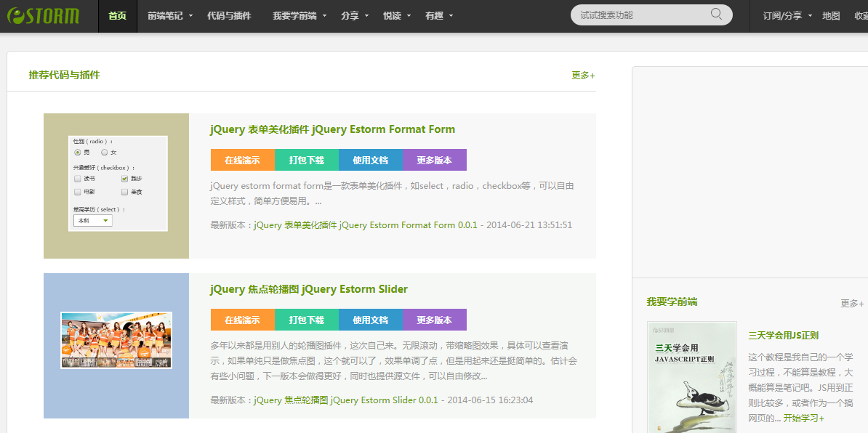The width and height of the screenshot is (868, 433).
Task: Click the search magnifier icon
Action: (716, 15)
